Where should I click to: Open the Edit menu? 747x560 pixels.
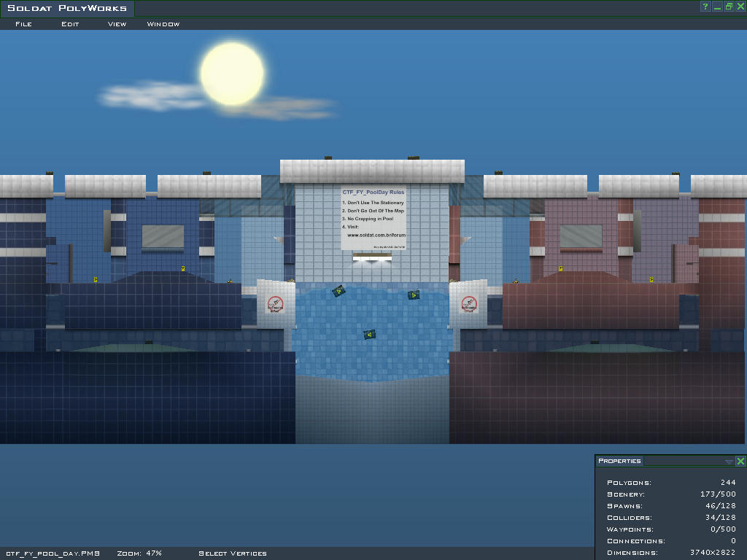tap(70, 24)
